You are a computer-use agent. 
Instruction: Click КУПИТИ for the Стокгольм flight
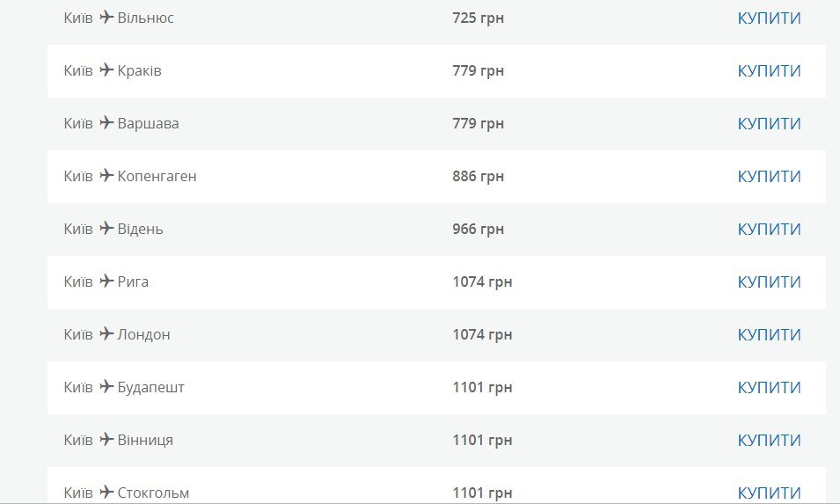769,493
